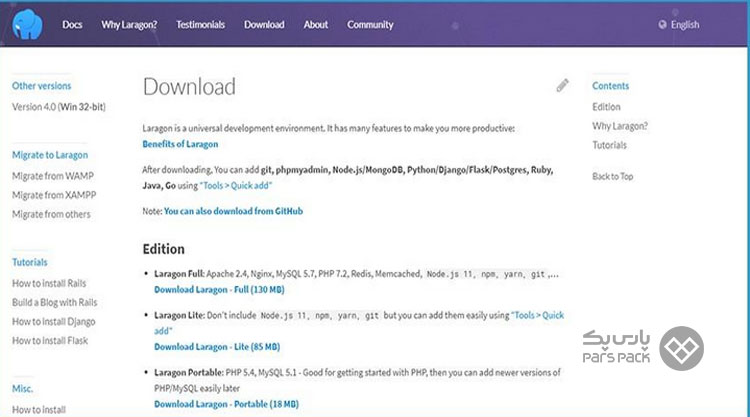Visit the Community nav link
Viewport: 750px width, 417px height.
pyautogui.click(x=370, y=25)
